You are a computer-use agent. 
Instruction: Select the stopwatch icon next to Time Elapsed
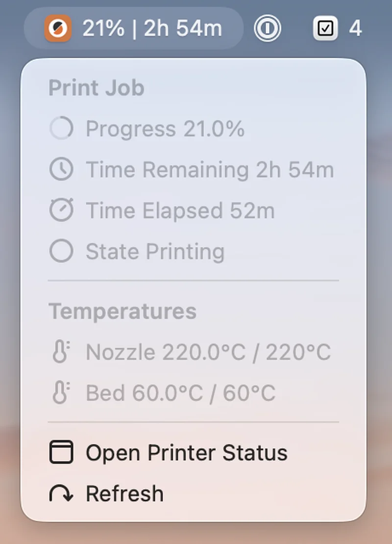(61, 210)
